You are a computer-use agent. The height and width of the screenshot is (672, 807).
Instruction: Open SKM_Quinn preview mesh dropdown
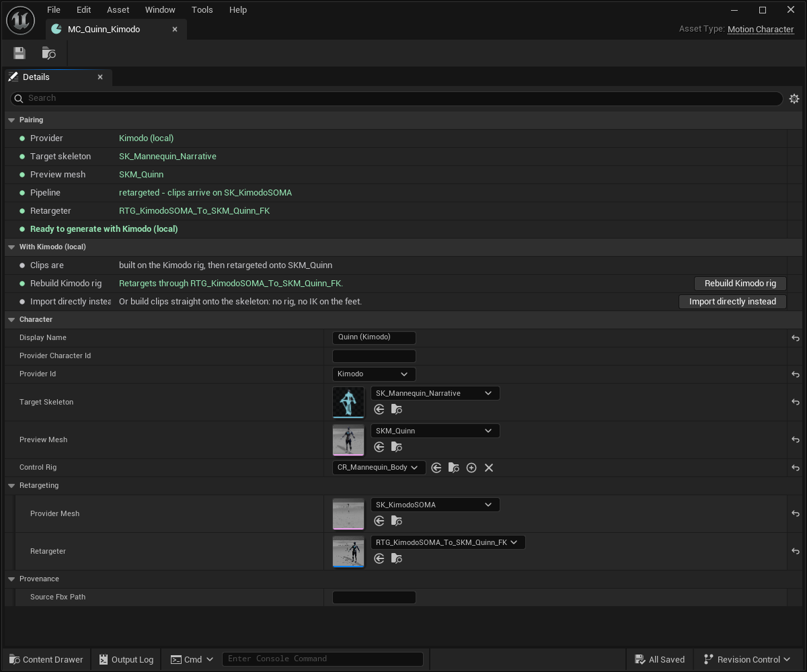point(435,431)
